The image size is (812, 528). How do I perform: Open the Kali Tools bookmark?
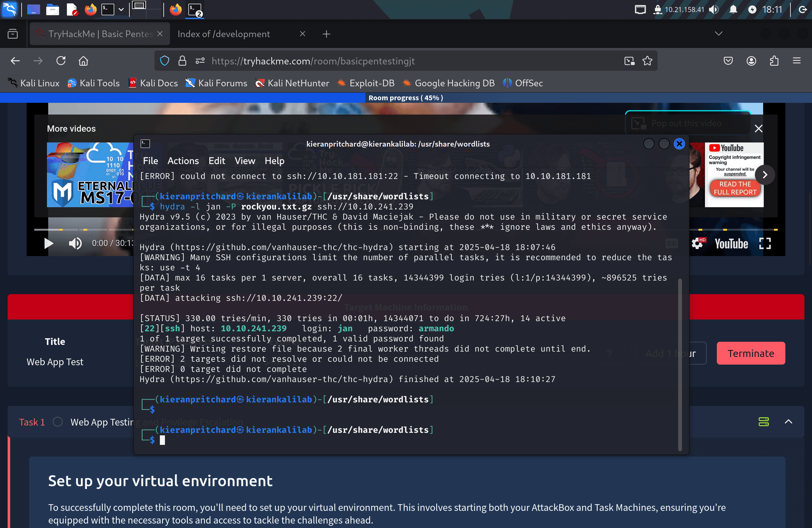[x=94, y=83]
